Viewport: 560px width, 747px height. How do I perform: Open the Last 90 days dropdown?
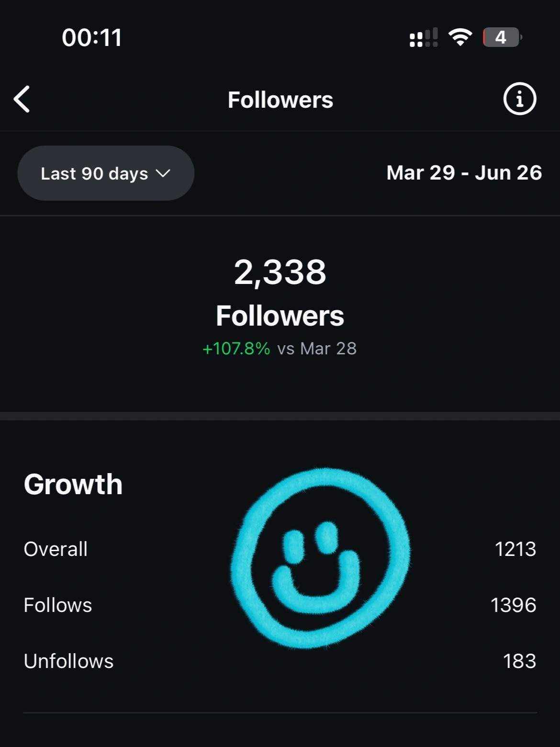[x=106, y=173]
